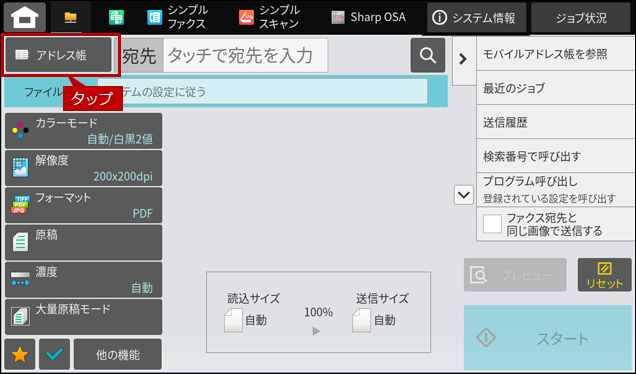Tap the blue checkmark button
Screen dimensions: 636x374
pos(54,355)
